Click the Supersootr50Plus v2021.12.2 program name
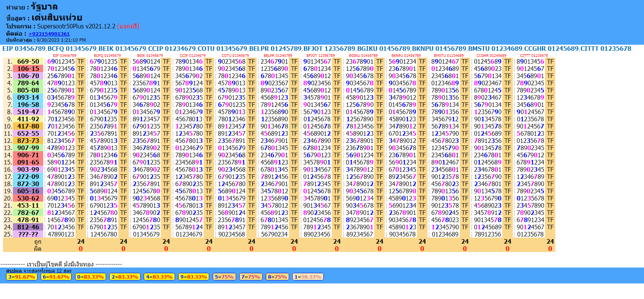Image resolution: width=644 pixels, height=299 pixels. tap(76, 26)
